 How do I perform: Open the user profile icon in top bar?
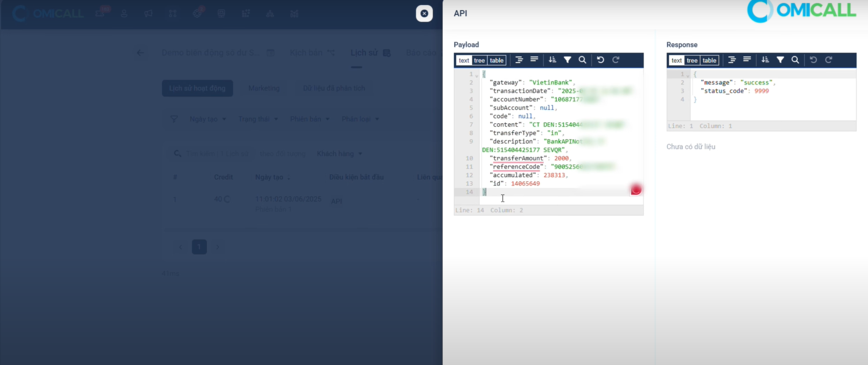[124, 13]
